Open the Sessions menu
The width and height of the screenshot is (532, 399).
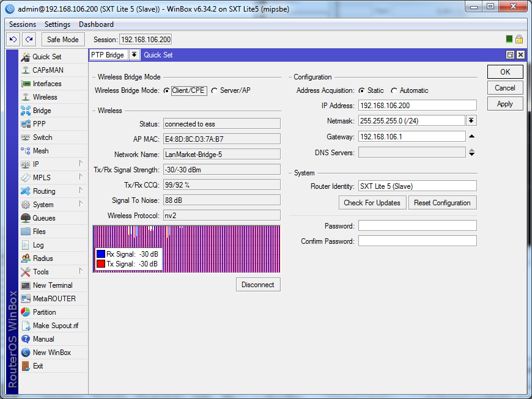tap(23, 24)
